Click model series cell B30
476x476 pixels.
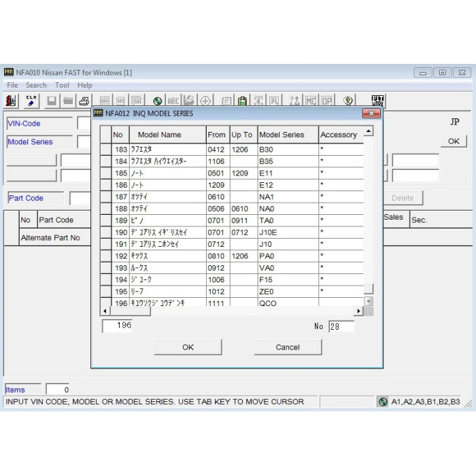point(288,150)
